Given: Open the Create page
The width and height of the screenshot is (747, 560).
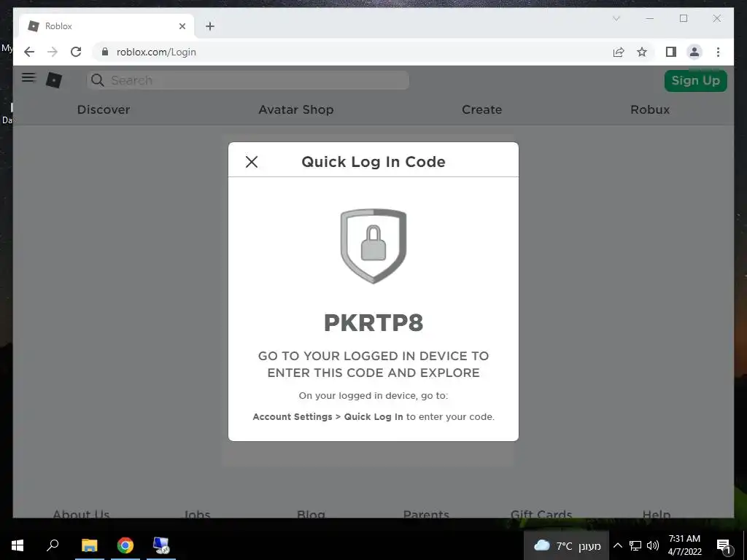Looking at the screenshot, I should pos(481,109).
